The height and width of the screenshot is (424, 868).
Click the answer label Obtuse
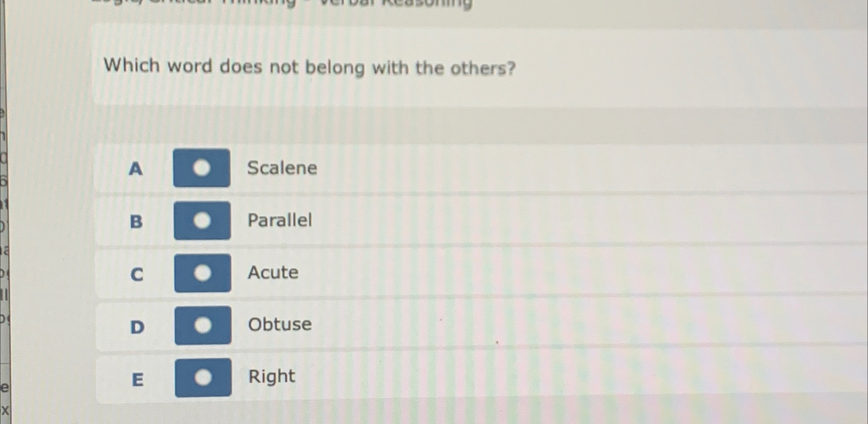pos(280,325)
